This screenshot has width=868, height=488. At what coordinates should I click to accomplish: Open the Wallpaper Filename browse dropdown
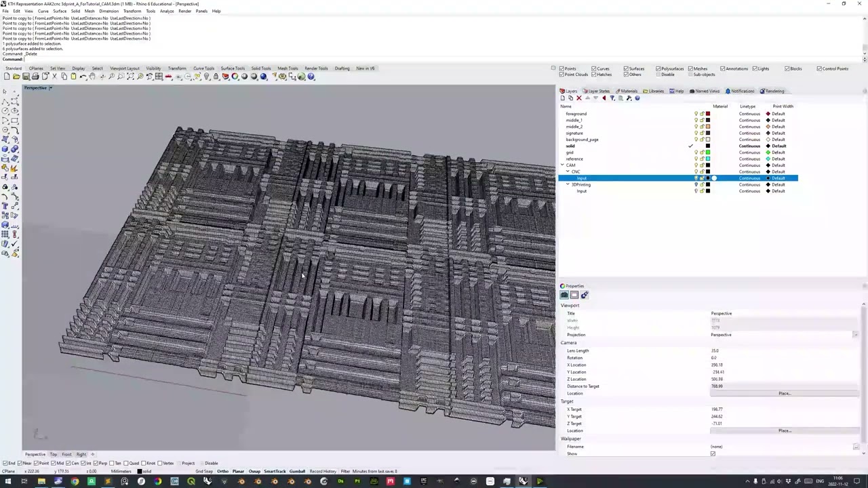coord(855,447)
